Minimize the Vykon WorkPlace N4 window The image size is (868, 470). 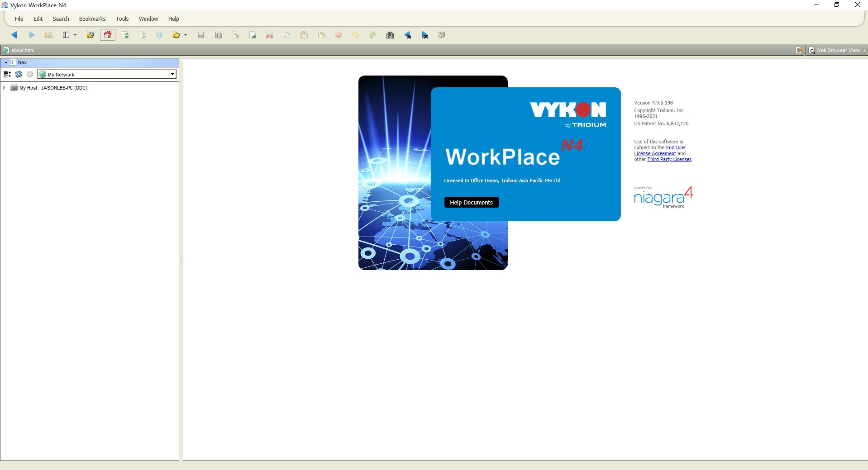click(x=816, y=5)
